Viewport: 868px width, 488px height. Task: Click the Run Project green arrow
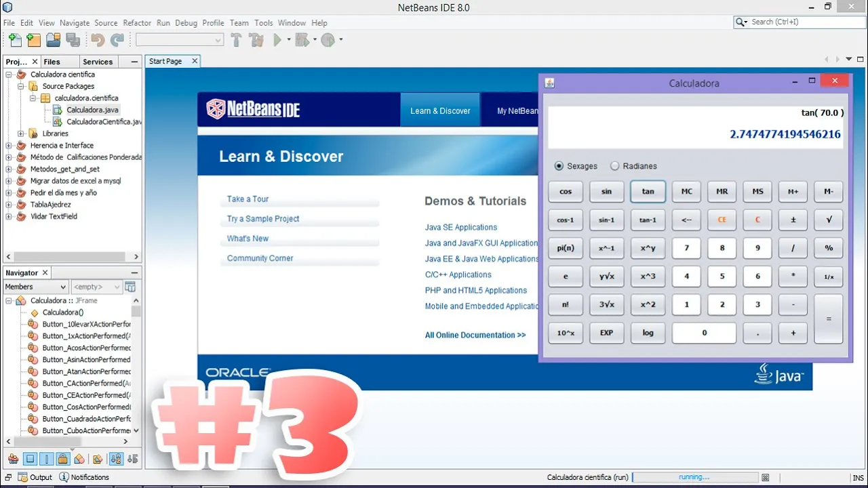(x=277, y=40)
